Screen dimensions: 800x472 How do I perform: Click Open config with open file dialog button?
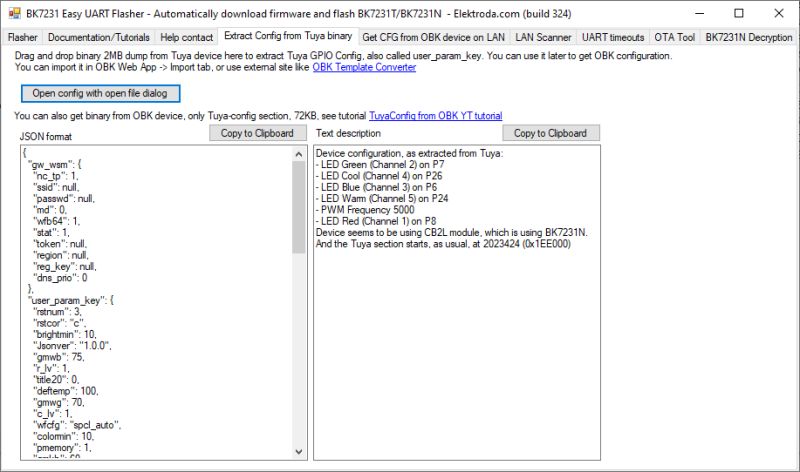[x=100, y=93]
